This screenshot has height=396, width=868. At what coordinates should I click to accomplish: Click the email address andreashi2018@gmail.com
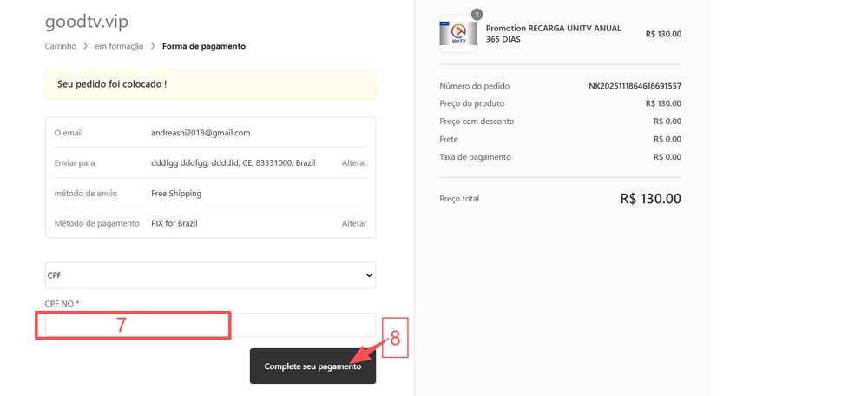[201, 133]
